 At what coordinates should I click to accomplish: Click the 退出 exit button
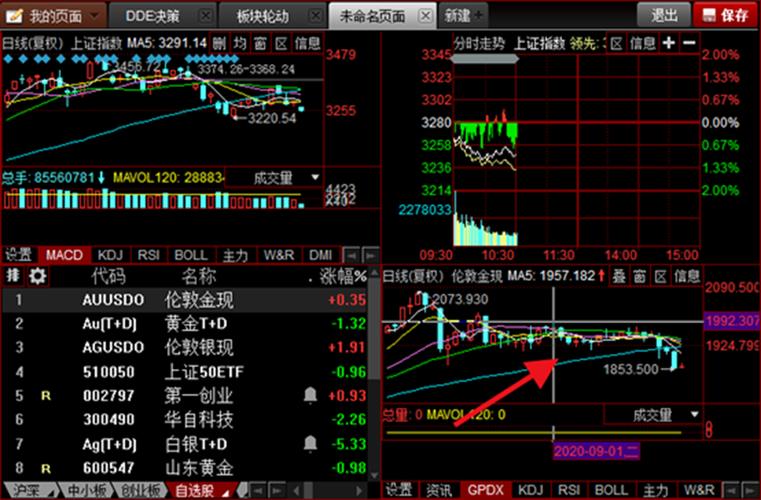664,15
